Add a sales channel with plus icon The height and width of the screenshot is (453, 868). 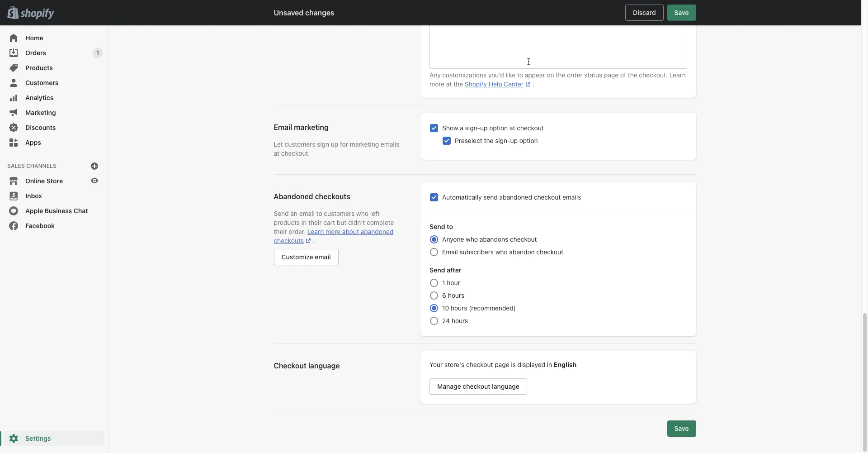(94, 166)
